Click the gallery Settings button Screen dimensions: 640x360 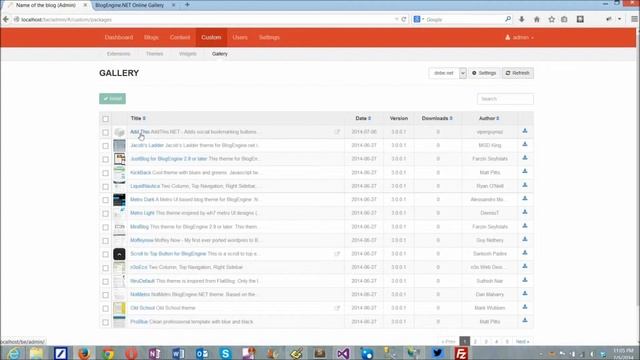coord(484,73)
